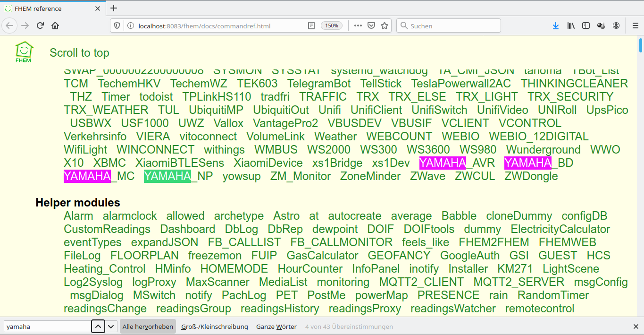
Task: Jump to next find match
Action: (x=111, y=326)
